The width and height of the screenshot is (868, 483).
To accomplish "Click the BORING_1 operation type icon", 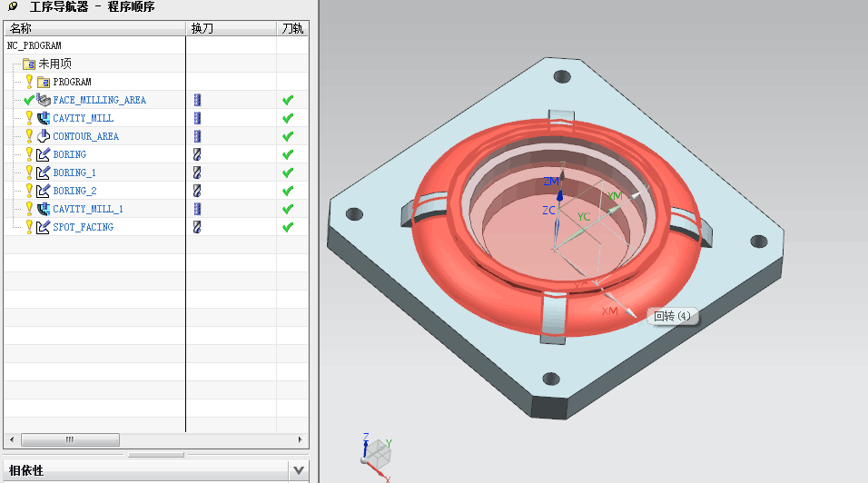I will click(44, 172).
